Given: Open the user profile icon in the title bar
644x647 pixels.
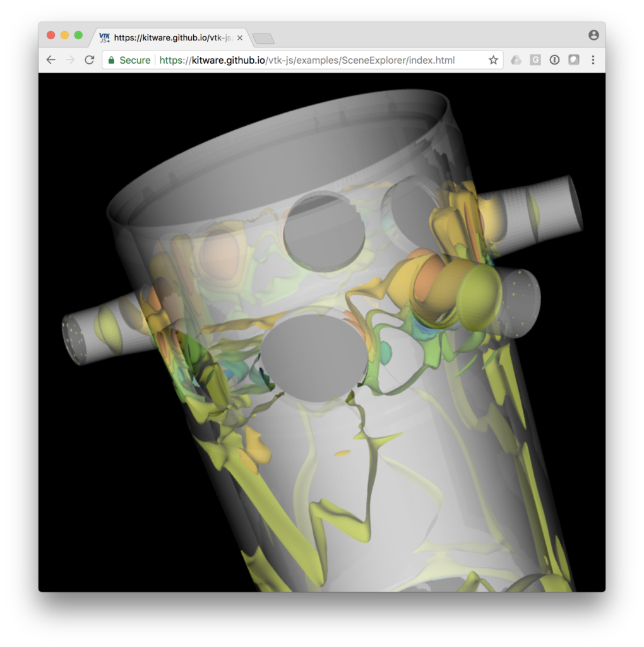Looking at the screenshot, I should pos(593,35).
